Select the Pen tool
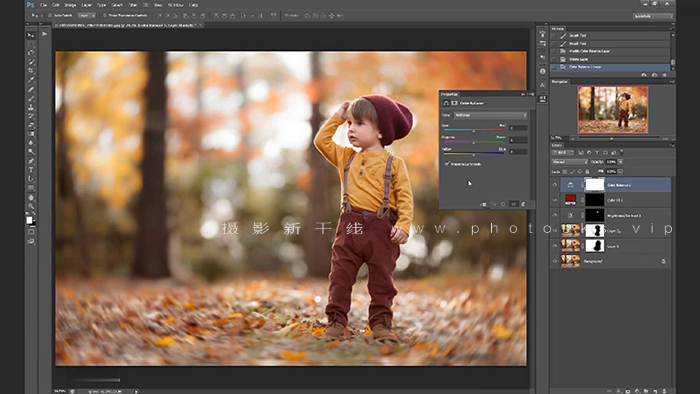 click(31, 161)
